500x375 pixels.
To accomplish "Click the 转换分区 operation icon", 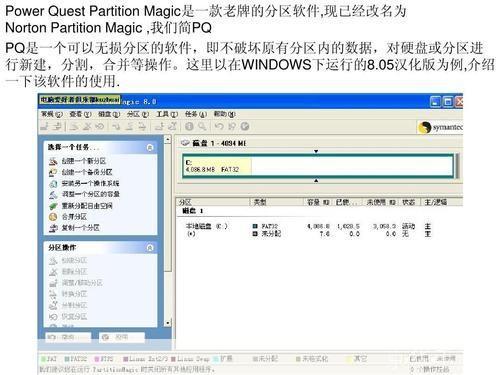I will tap(53, 294).
